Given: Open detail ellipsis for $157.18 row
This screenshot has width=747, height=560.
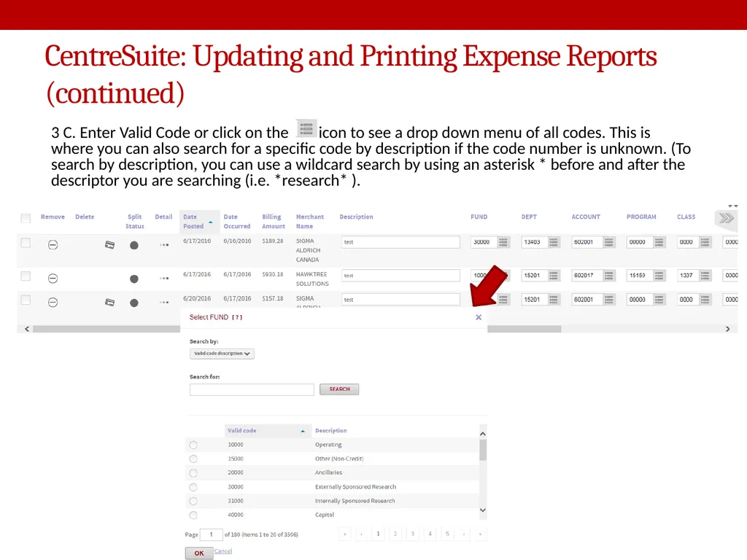Looking at the screenshot, I should click(x=164, y=303).
